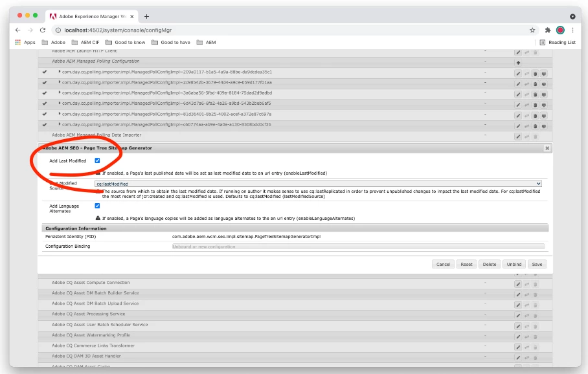This screenshot has width=588, height=374.
Task: Open the AEM bookmarks folder
Action: pos(206,42)
